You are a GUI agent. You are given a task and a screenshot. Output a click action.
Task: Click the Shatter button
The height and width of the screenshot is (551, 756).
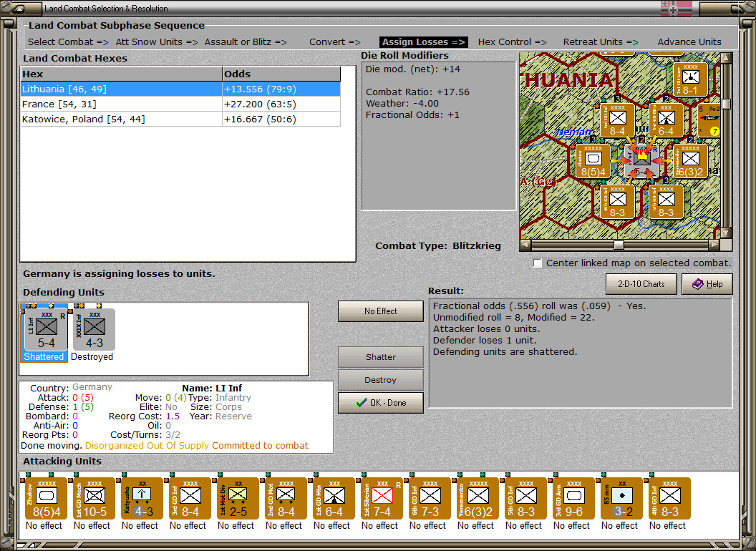pos(381,357)
